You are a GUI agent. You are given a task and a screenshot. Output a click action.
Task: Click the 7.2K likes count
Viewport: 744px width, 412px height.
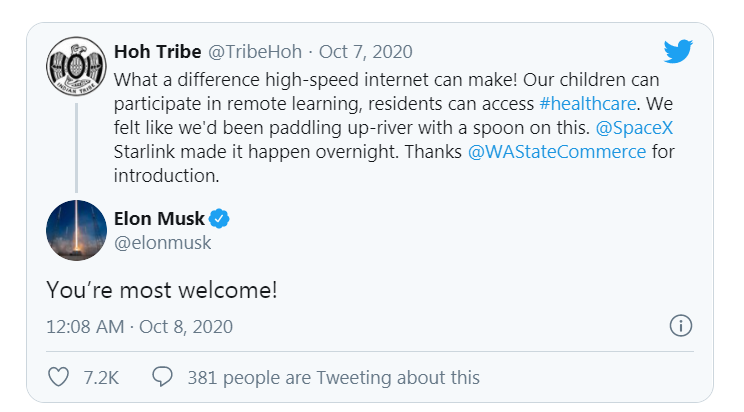click(x=101, y=378)
